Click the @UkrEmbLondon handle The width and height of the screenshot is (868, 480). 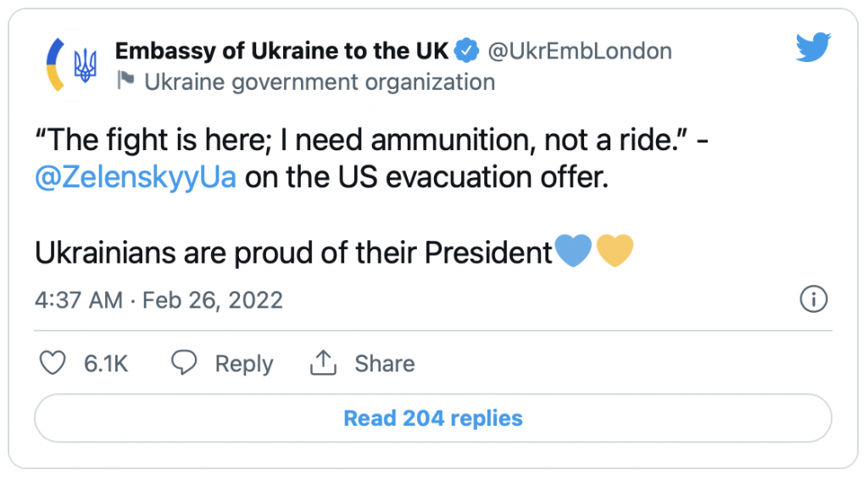(x=581, y=51)
